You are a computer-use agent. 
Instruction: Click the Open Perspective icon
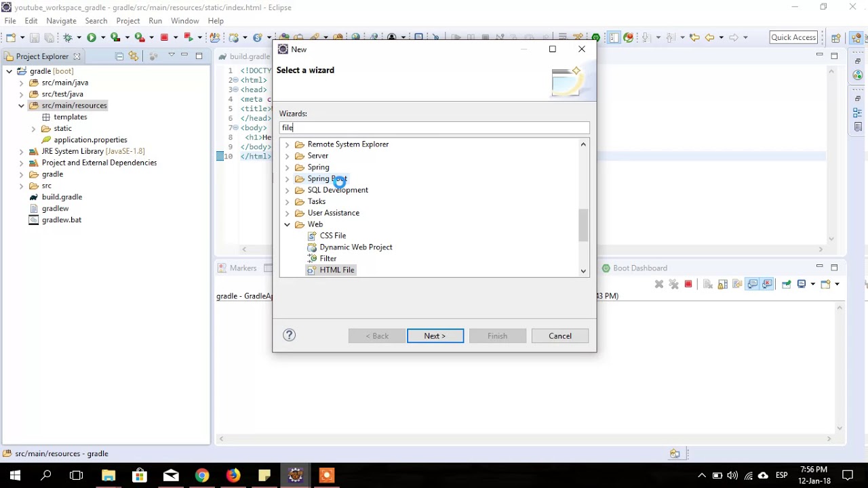coord(836,38)
